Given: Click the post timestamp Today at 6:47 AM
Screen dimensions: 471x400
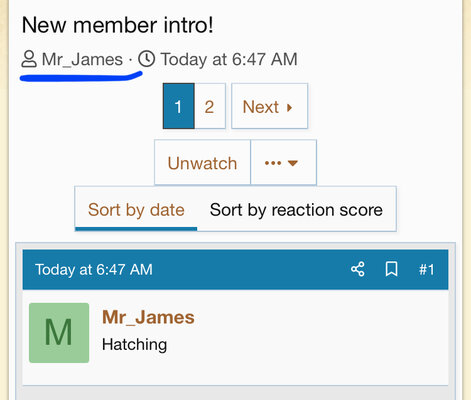Looking at the screenshot, I should 94,269.
